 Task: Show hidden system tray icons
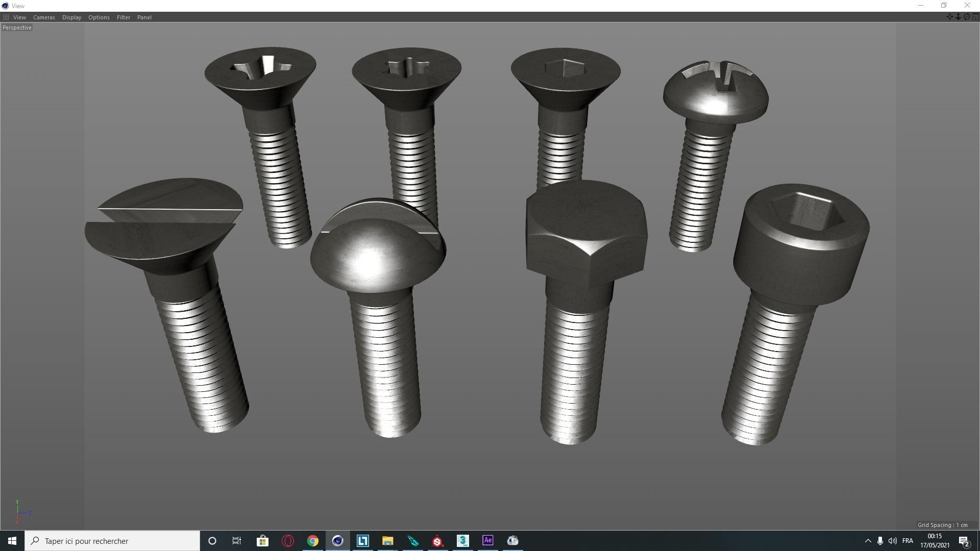pyautogui.click(x=868, y=541)
